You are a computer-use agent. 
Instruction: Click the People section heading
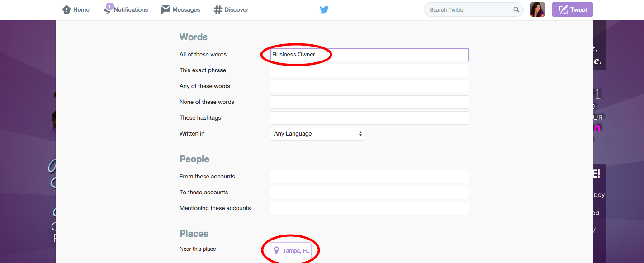pos(194,159)
